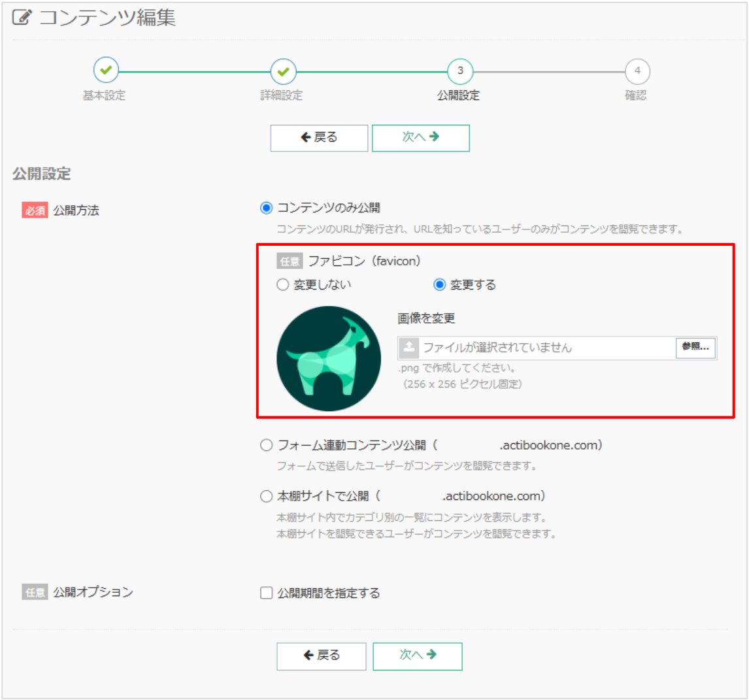The height and width of the screenshot is (700, 749).
Task: Click the 参照... browse file button
Action: click(x=695, y=347)
